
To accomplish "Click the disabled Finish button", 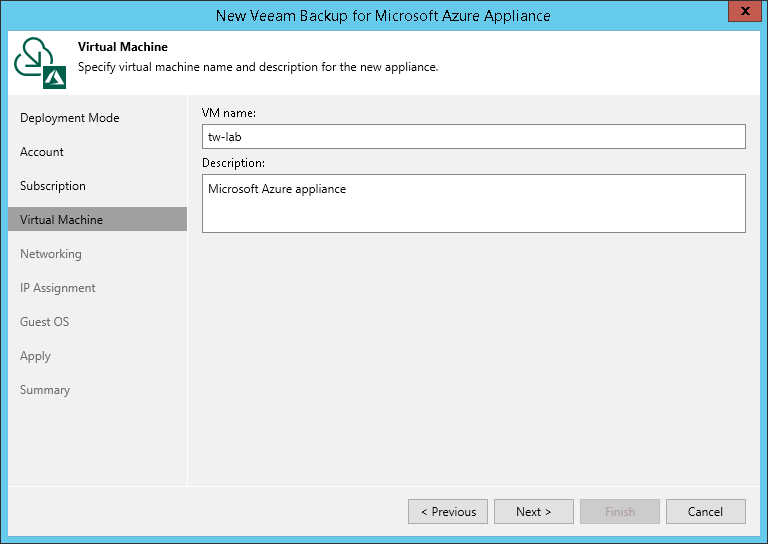I will point(620,512).
